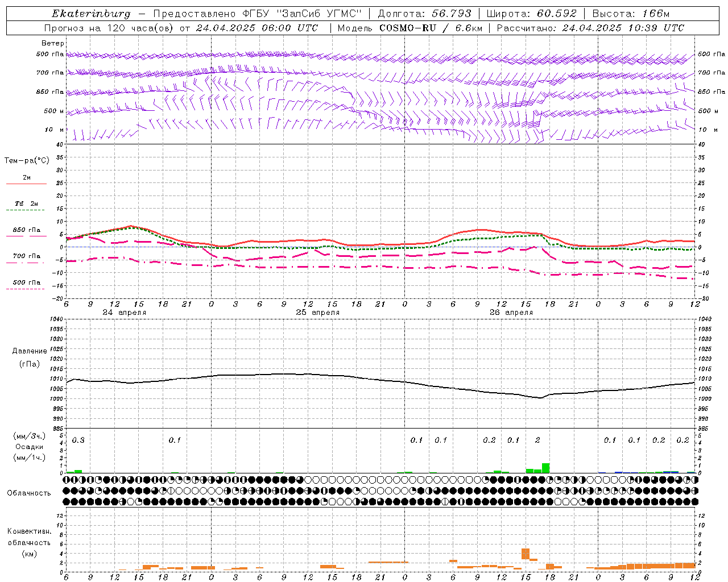Click the 26 апреля date label
The image size is (728, 582).
(511, 313)
